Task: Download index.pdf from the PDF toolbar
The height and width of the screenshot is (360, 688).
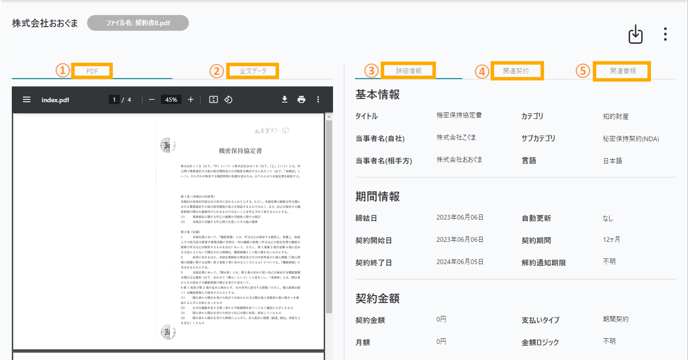Action: tap(284, 100)
